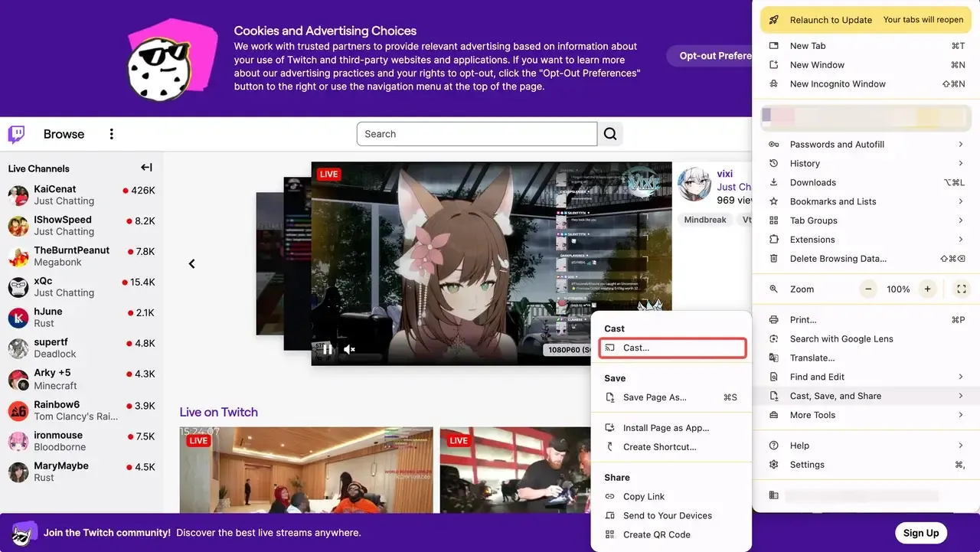Open hJune's channel avatar

point(18,318)
